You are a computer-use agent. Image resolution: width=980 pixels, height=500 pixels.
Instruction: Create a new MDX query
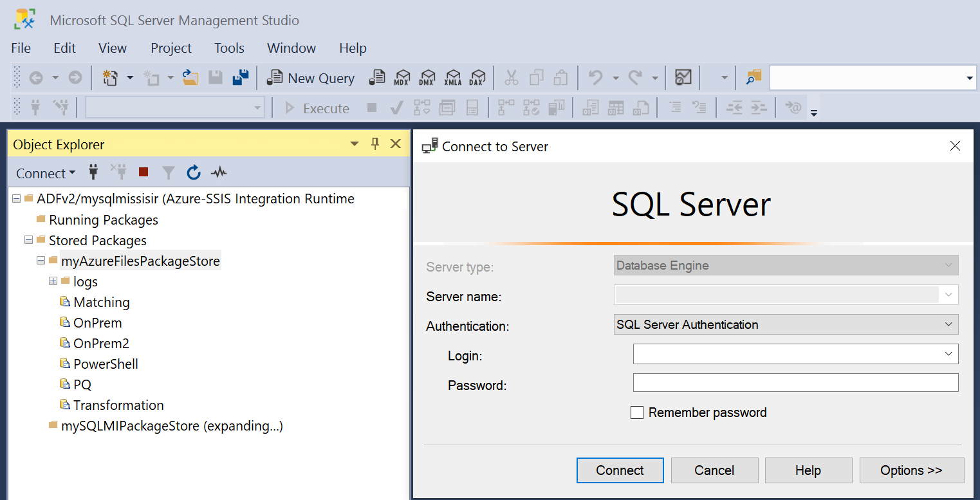pyautogui.click(x=402, y=77)
